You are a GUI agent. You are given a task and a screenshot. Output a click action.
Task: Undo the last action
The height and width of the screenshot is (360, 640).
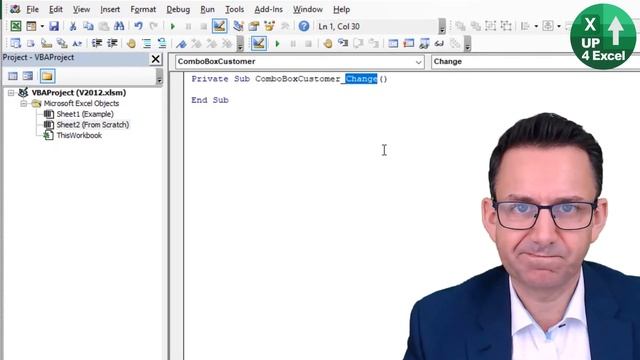pyautogui.click(x=138, y=26)
